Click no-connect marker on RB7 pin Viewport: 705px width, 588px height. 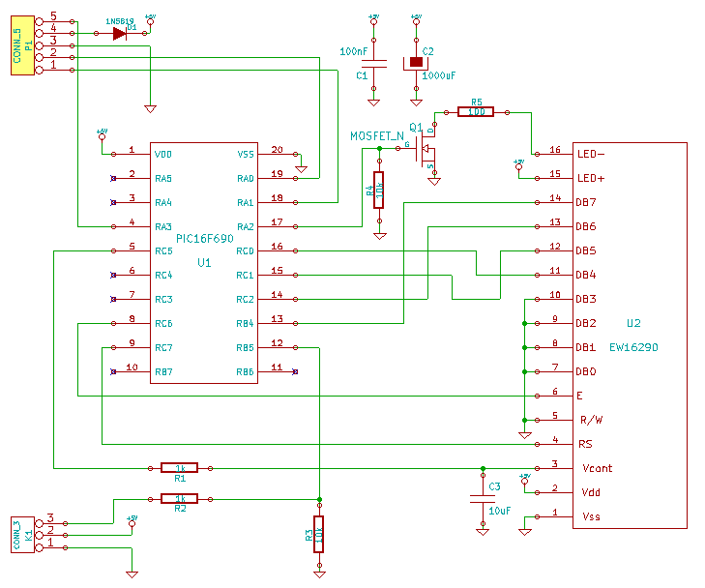[113, 371]
